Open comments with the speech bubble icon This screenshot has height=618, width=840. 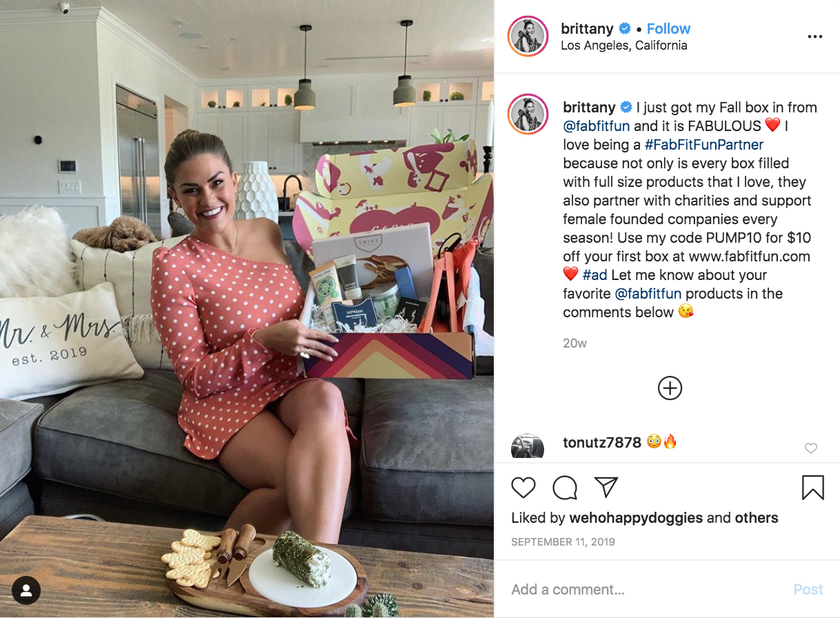(x=565, y=488)
